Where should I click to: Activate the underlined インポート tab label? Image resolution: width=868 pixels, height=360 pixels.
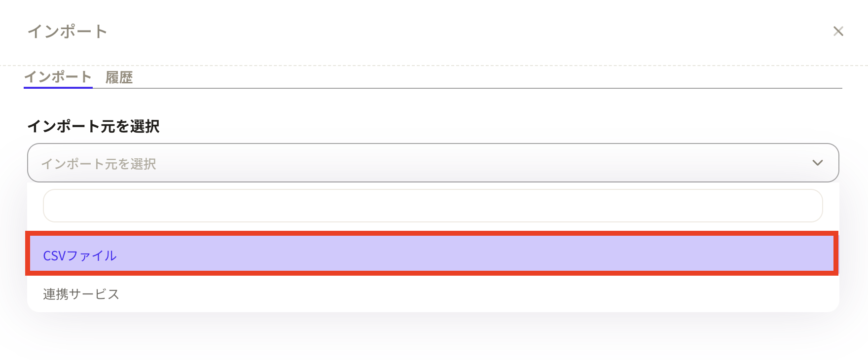pos(58,77)
